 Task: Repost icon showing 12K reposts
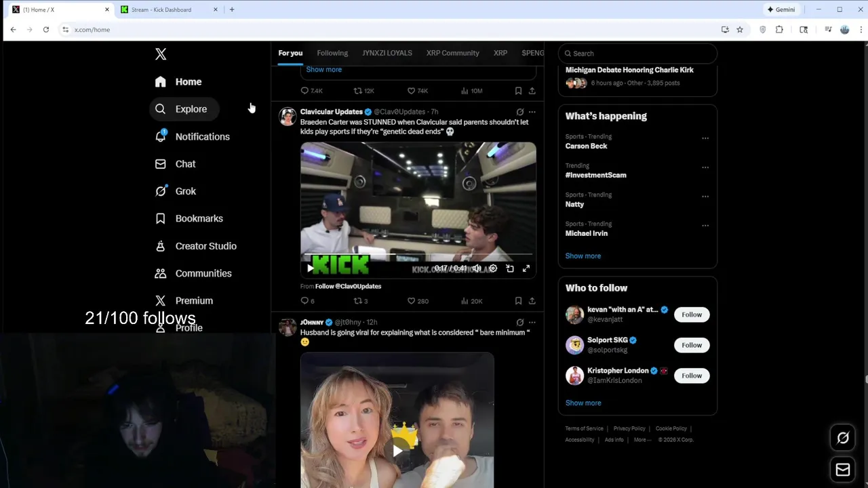pos(358,91)
